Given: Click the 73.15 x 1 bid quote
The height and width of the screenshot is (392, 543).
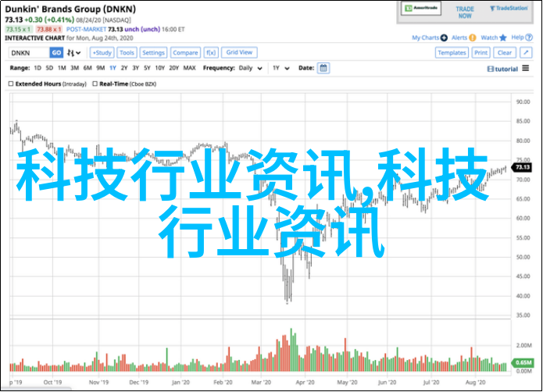Looking at the screenshot, I should tap(19, 30).
